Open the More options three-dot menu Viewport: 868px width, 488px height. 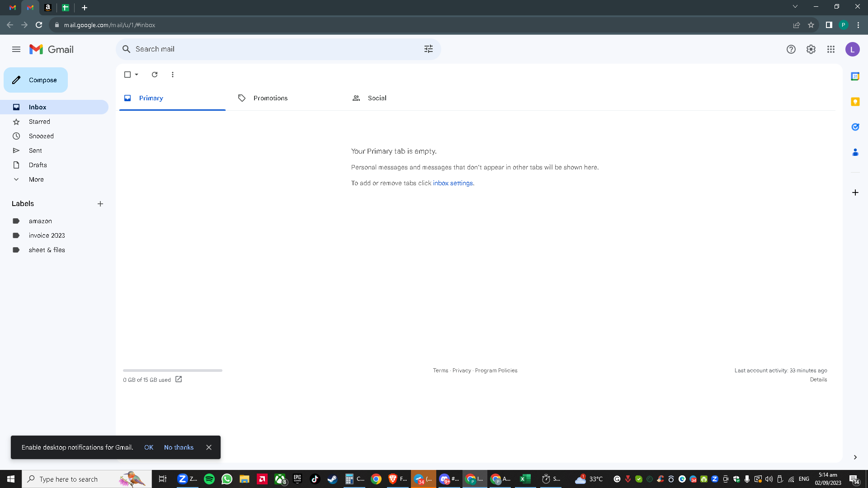[x=173, y=75]
